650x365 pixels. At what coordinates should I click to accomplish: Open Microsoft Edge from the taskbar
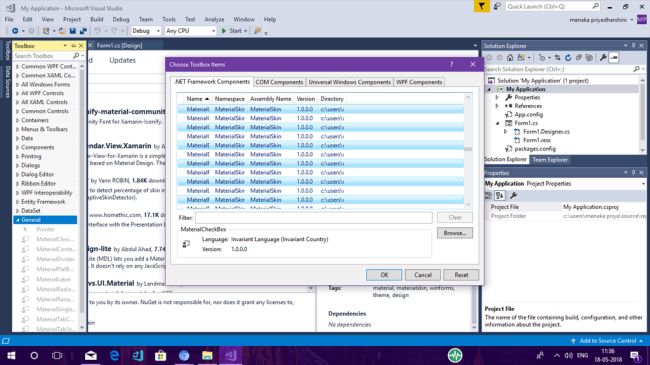pos(114,355)
